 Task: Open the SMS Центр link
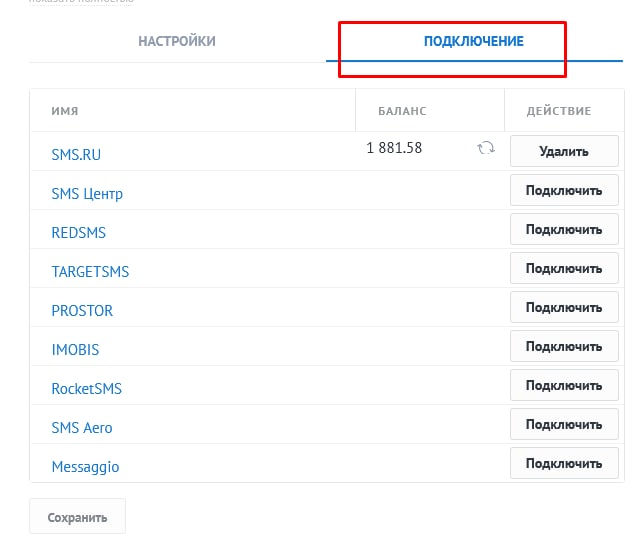[87, 193]
